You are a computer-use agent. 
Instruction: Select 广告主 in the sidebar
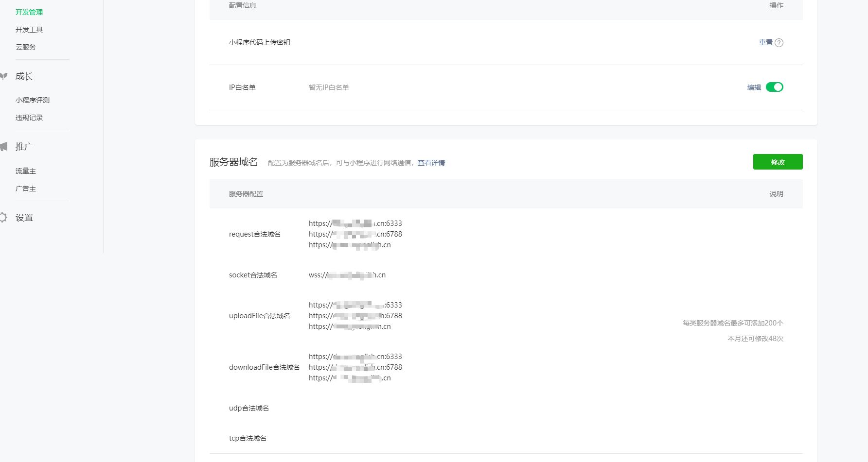25,188
